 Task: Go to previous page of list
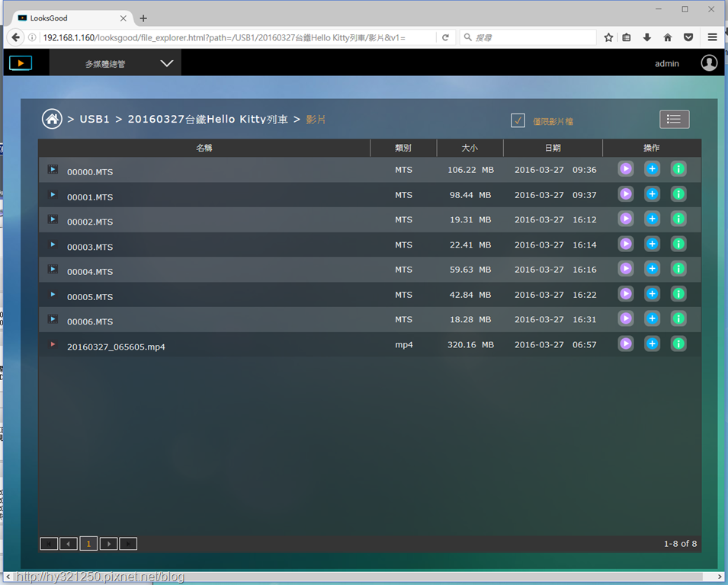pos(69,544)
